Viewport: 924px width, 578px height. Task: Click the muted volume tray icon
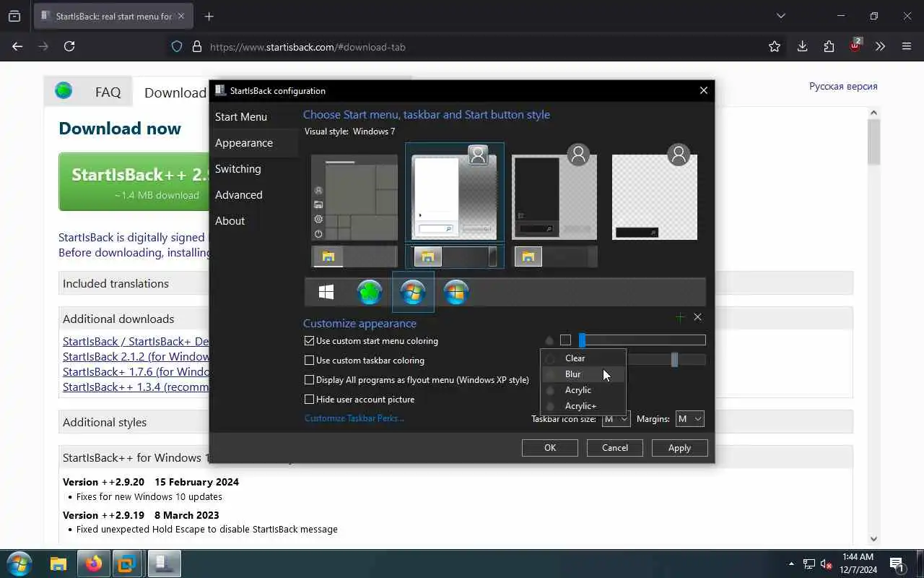pos(827,564)
